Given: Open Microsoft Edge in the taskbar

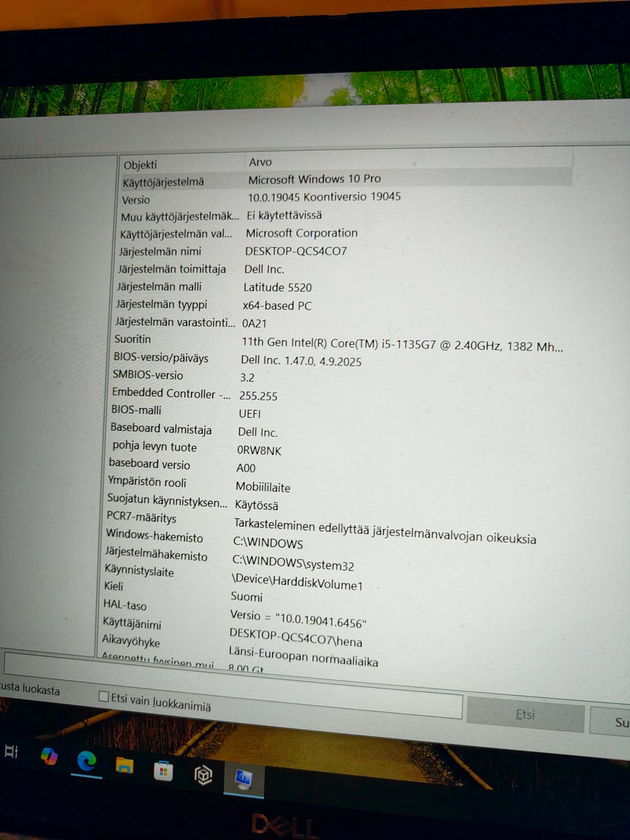Looking at the screenshot, I should (87, 761).
